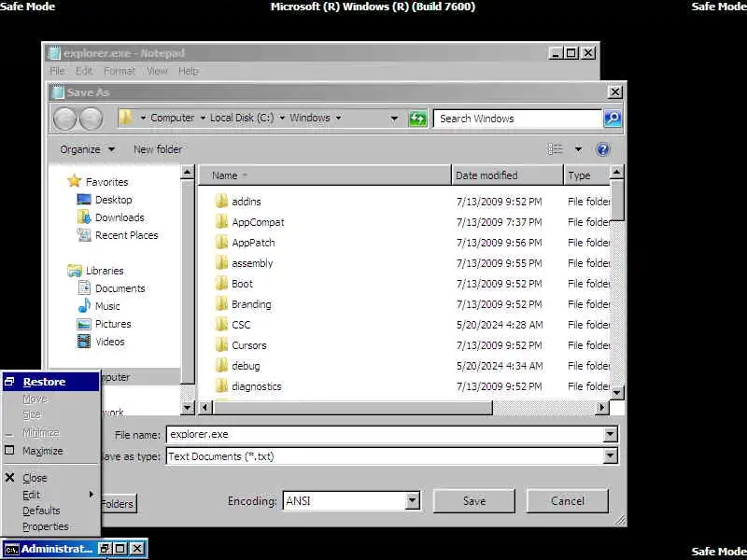Click the Boot folder icon

pos(221,284)
